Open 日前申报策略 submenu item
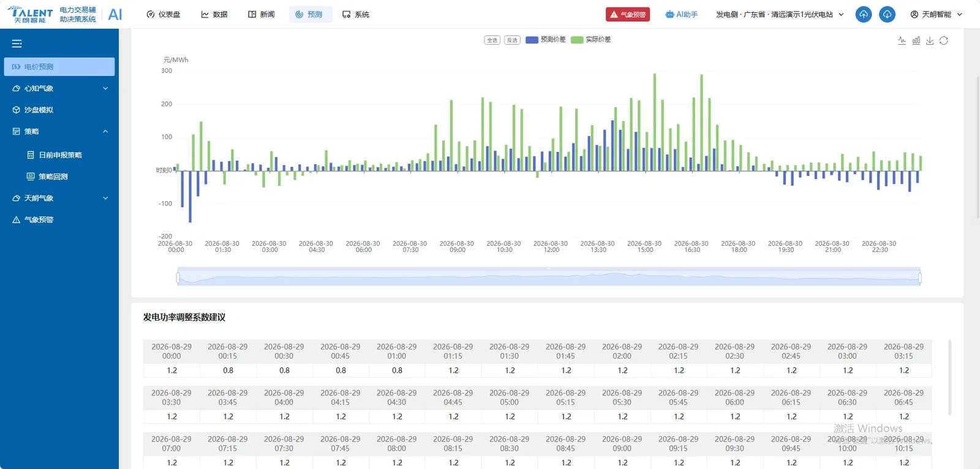This screenshot has width=980, height=469. [x=59, y=155]
